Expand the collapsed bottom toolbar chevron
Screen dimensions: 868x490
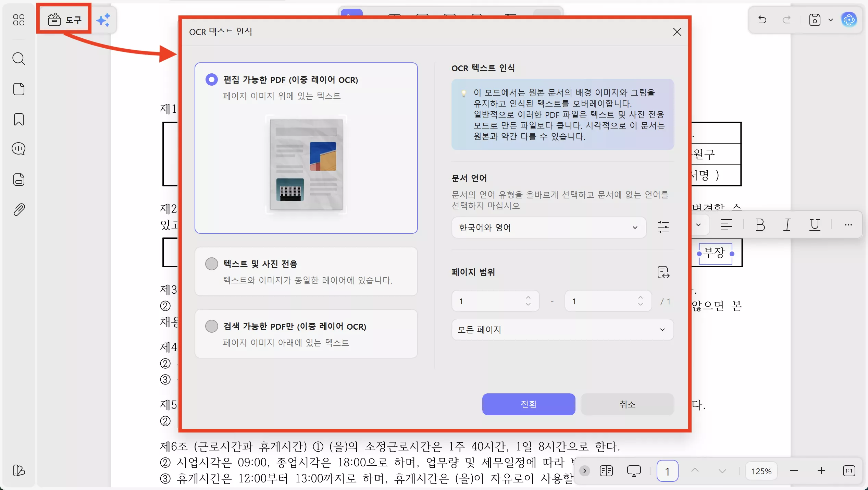585,470
